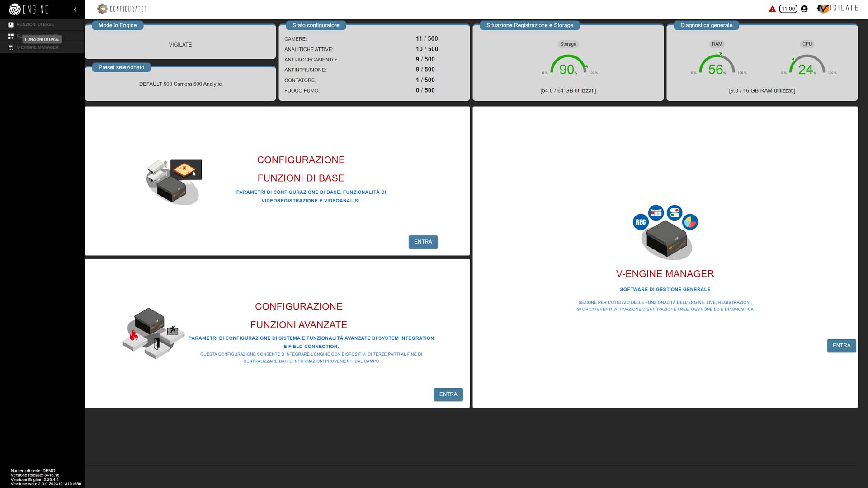
Task: Click the CONTATORE value 1 / 500
Action: (425, 80)
